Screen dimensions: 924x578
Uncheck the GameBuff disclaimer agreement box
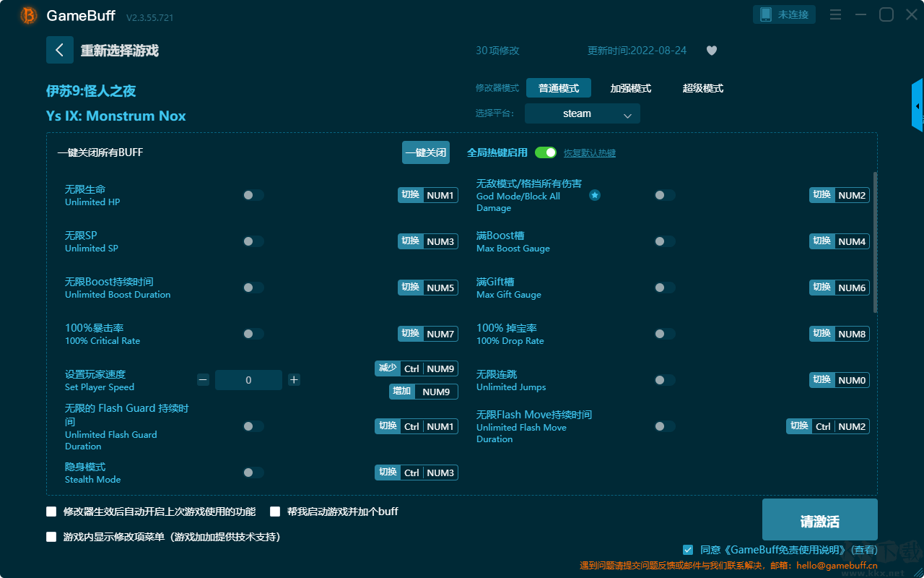[x=688, y=550]
